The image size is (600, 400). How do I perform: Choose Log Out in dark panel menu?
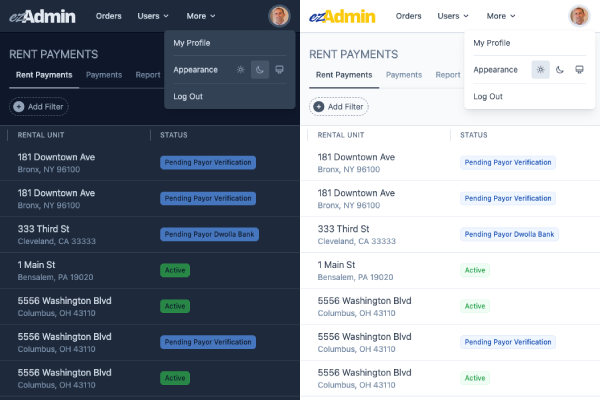[x=188, y=96]
